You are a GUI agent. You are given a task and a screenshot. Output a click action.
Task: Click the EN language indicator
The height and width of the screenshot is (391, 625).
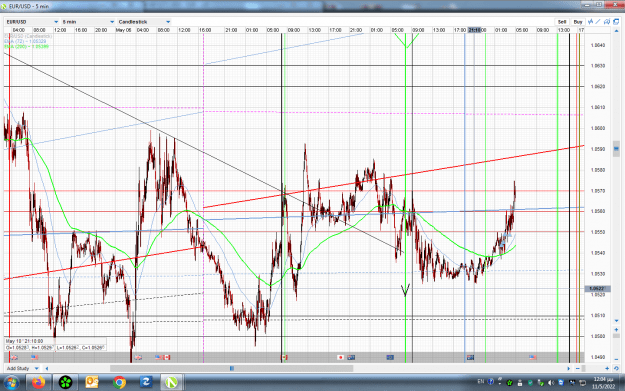(x=481, y=382)
